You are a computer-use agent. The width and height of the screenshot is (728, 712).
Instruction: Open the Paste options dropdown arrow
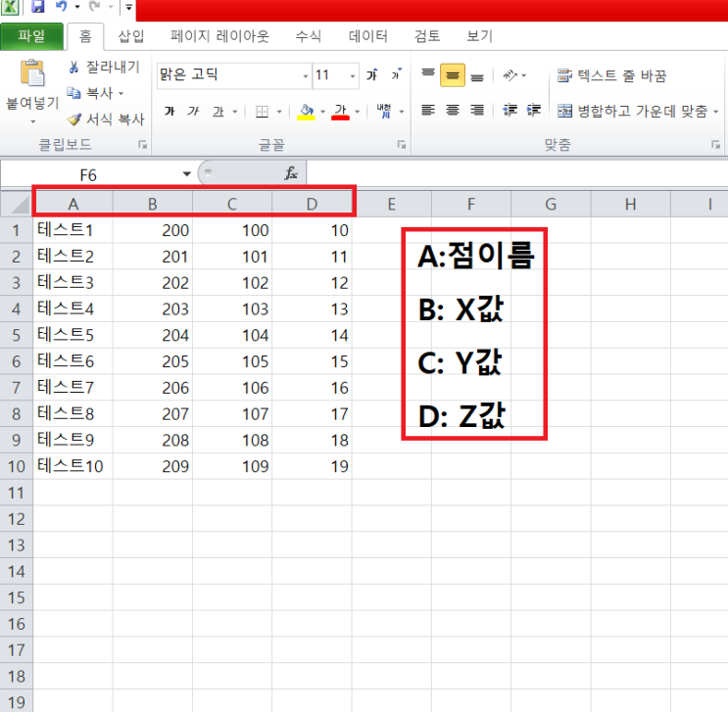click(33, 122)
